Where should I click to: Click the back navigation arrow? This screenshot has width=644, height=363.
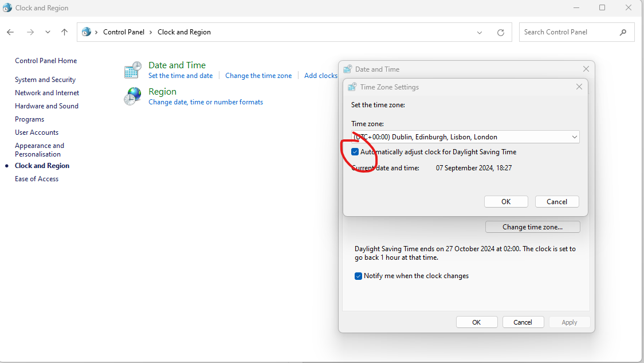(x=10, y=32)
